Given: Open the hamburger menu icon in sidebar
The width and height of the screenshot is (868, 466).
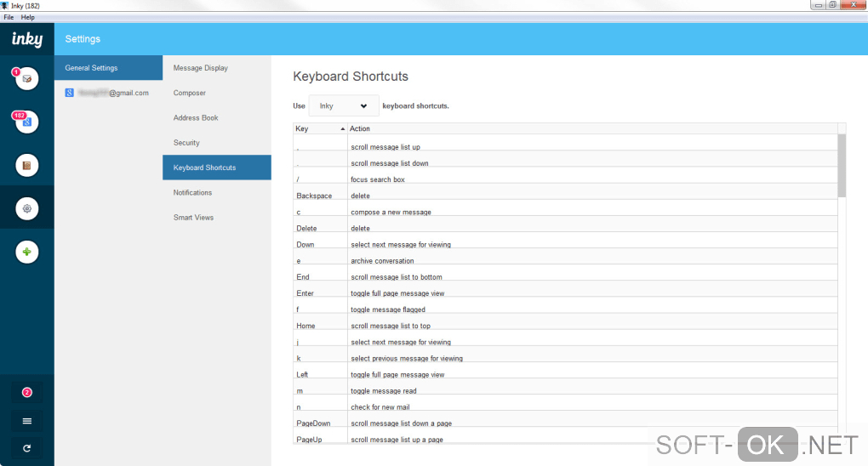Looking at the screenshot, I should click(26, 421).
